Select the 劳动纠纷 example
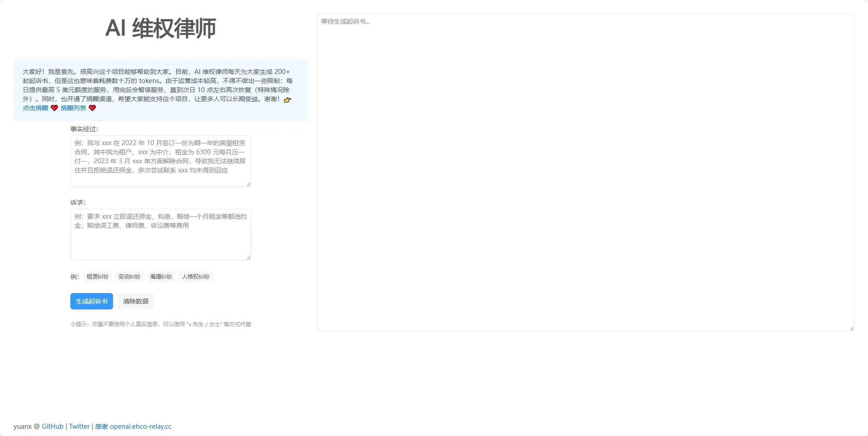The image size is (868, 436). [x=129, y=277]
